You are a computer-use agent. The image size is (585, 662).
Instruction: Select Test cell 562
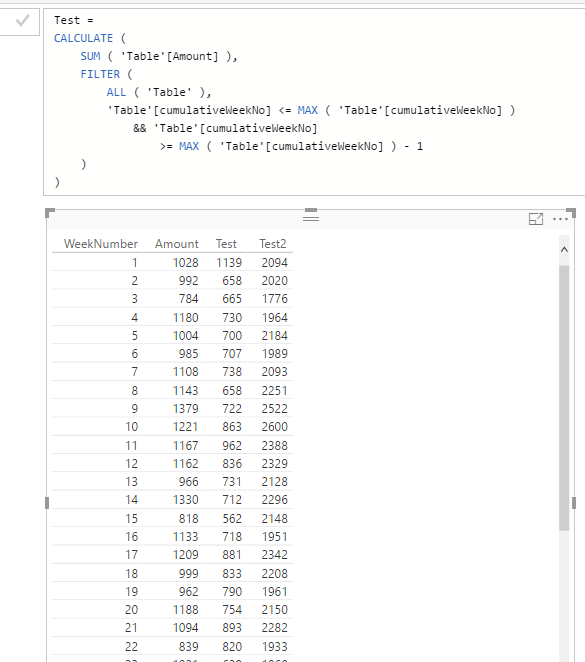point(232,518)
